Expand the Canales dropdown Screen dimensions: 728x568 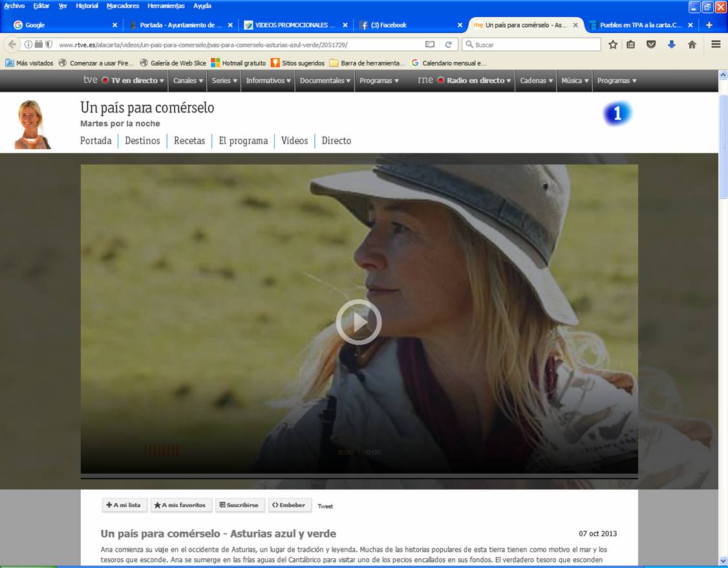point(188,80)
